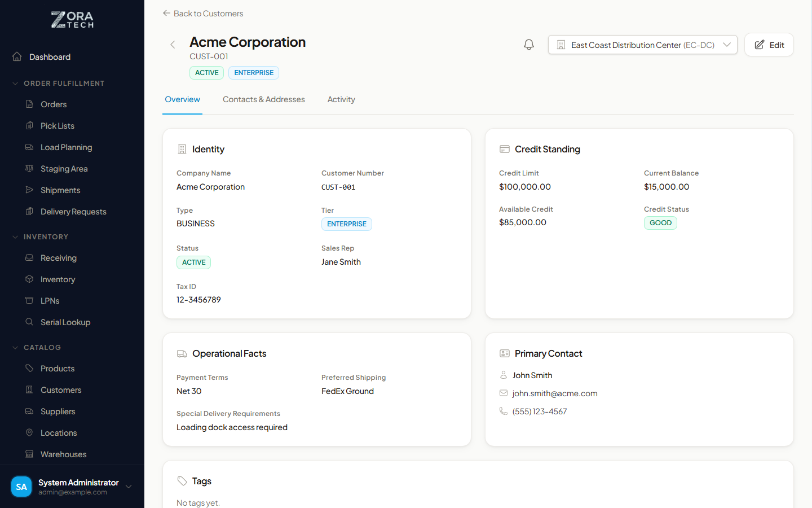Click the Warehouses icon in sidebar

pyautogui.click(x=29, y=454)
